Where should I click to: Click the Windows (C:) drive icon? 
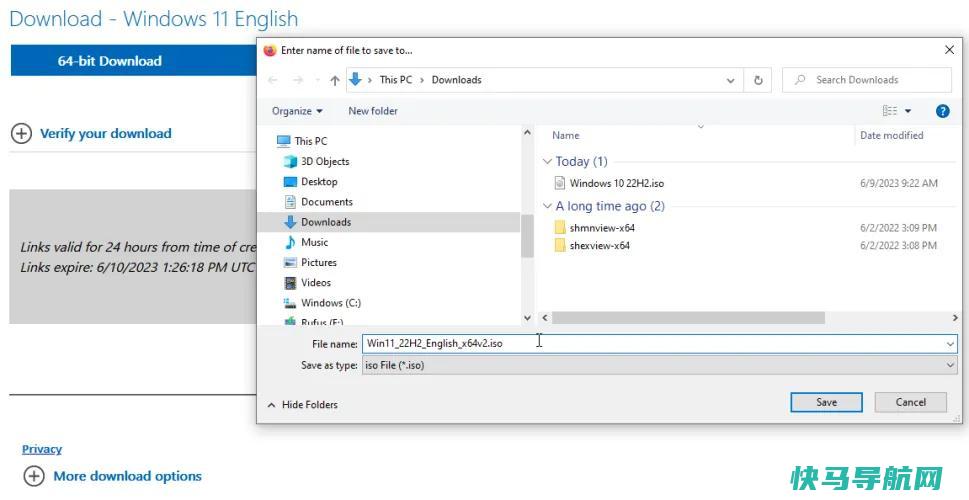click(x=290, y=303)
